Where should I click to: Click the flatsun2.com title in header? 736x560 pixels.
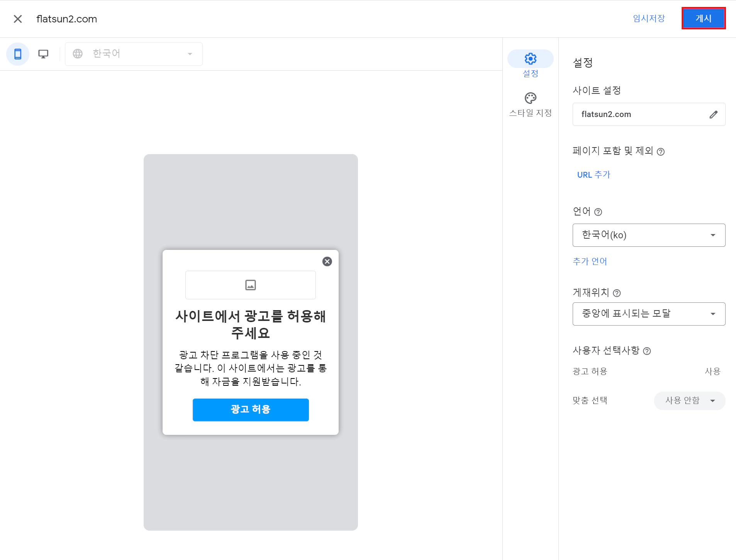point(66,19)
